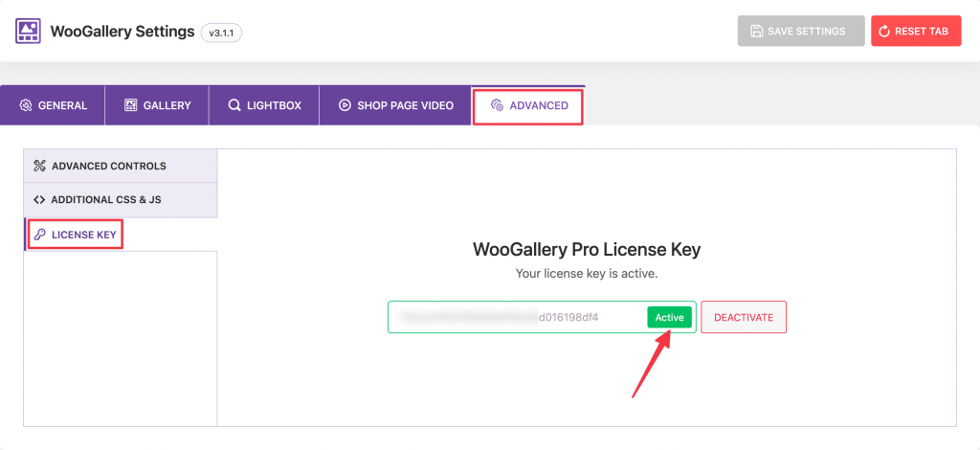Click the Deactivate license button

(744, 318)
